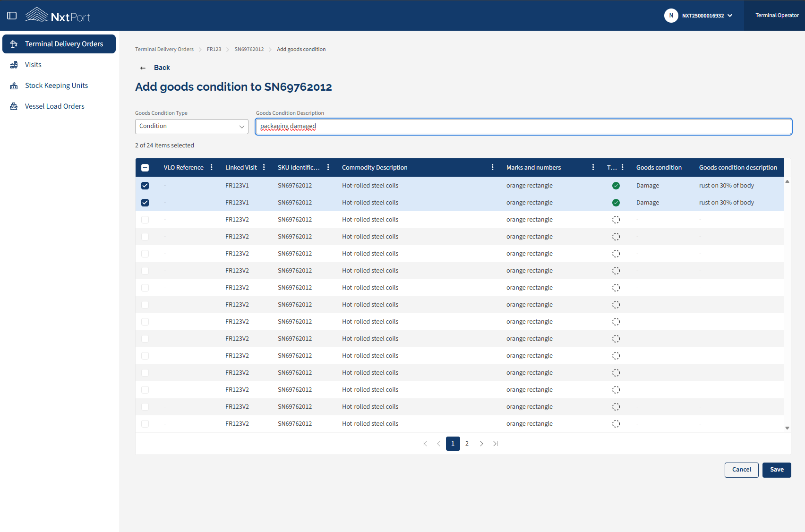
Task: Go to next page of table
Action: point(481,444)
